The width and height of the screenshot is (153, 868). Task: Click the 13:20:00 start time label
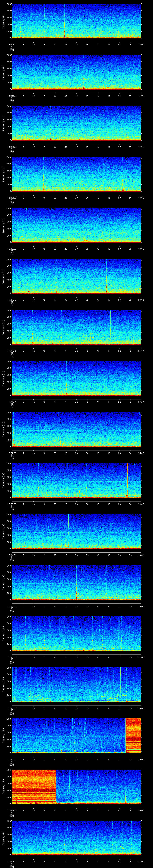pyautogui.click(x=12, y=351)
